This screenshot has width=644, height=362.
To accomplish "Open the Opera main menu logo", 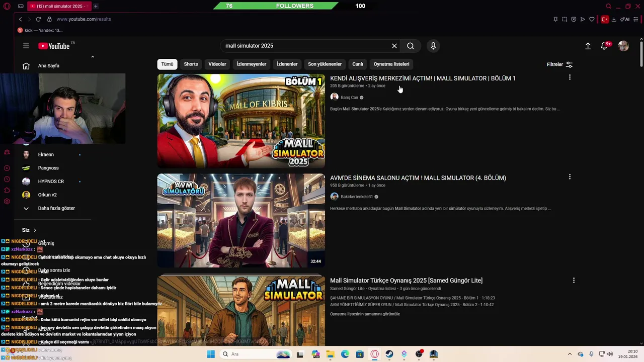I will coord(7,6).
